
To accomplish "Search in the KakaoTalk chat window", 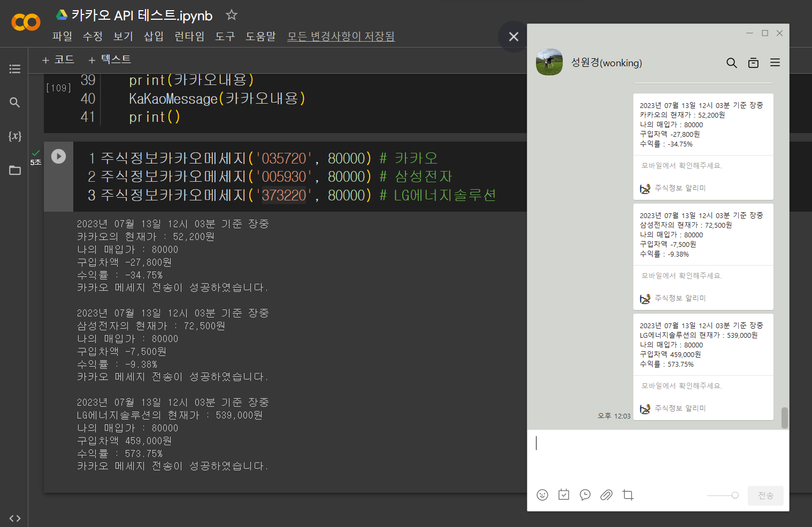I will coord(732,63).
